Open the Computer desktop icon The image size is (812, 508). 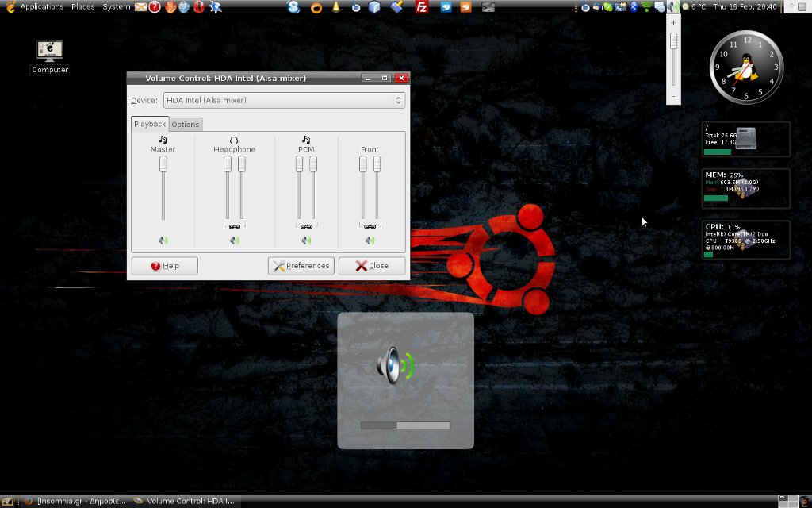click(50, 57)
